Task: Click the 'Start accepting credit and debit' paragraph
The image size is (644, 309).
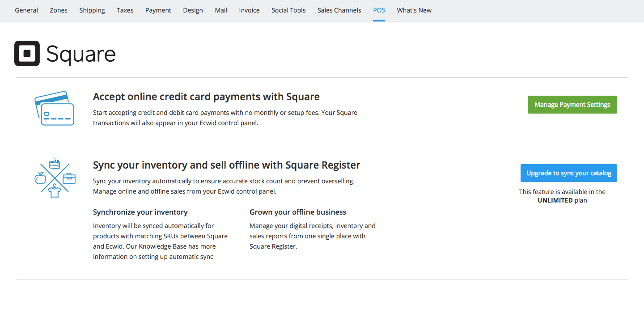Action: click(x=225, y=118)
